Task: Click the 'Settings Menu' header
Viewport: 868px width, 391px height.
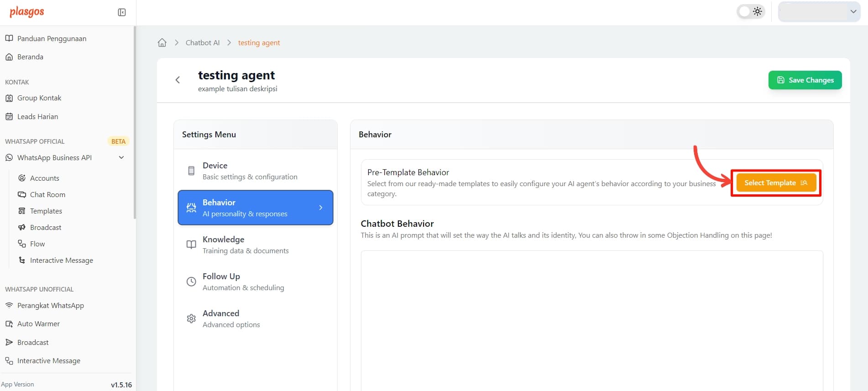Action: pos(209,135)
